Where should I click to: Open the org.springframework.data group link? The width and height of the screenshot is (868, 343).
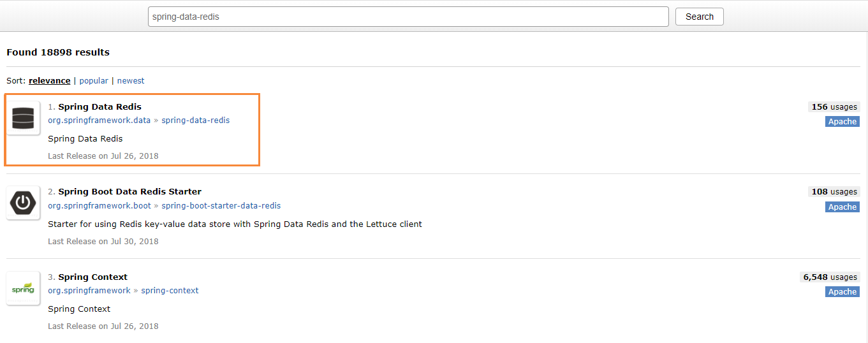pos(99,120)
